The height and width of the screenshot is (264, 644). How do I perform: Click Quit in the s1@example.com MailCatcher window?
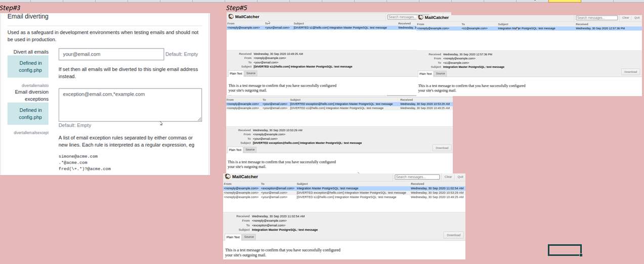point(637,18)
